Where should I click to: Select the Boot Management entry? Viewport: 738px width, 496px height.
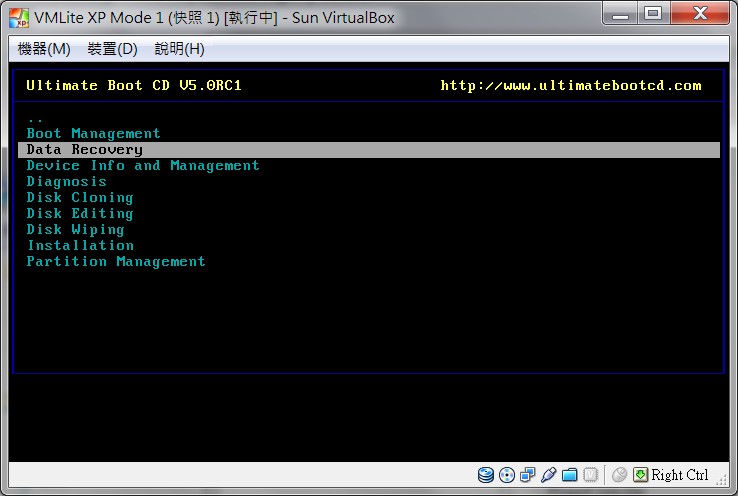tap(93, 134)
